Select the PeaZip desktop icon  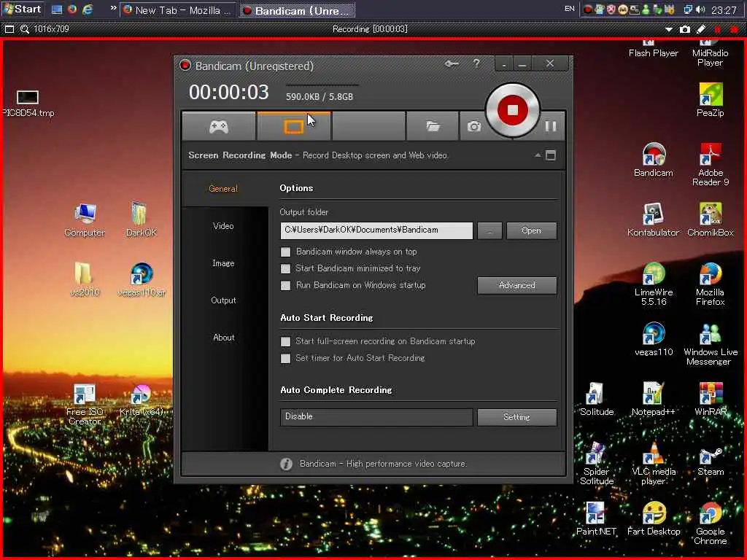click(x=711, y=100)
